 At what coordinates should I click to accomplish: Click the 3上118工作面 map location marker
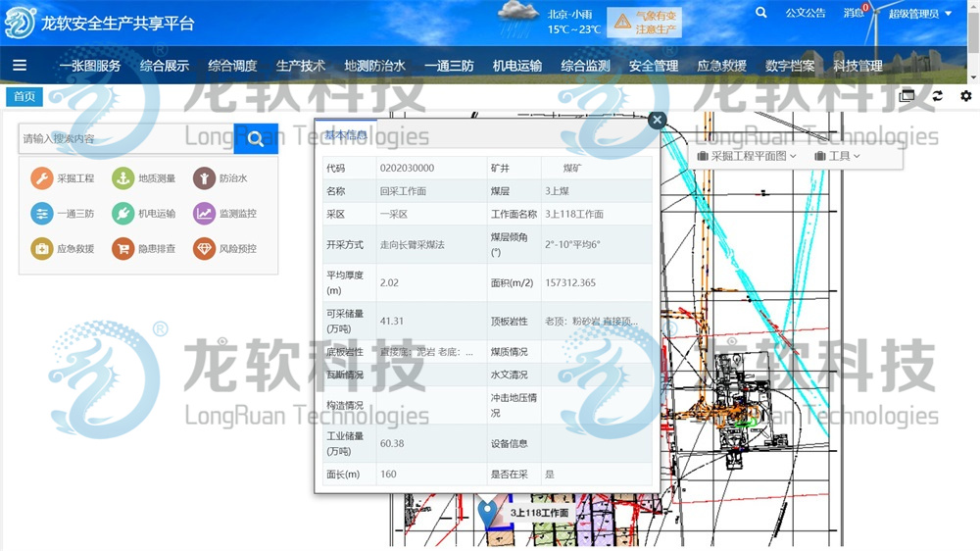488,511
